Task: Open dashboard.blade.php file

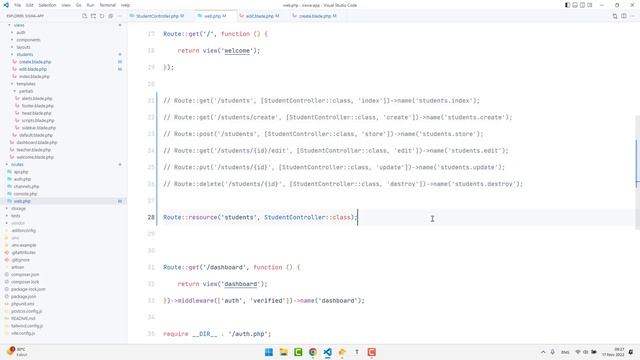Action: point(37,143)
